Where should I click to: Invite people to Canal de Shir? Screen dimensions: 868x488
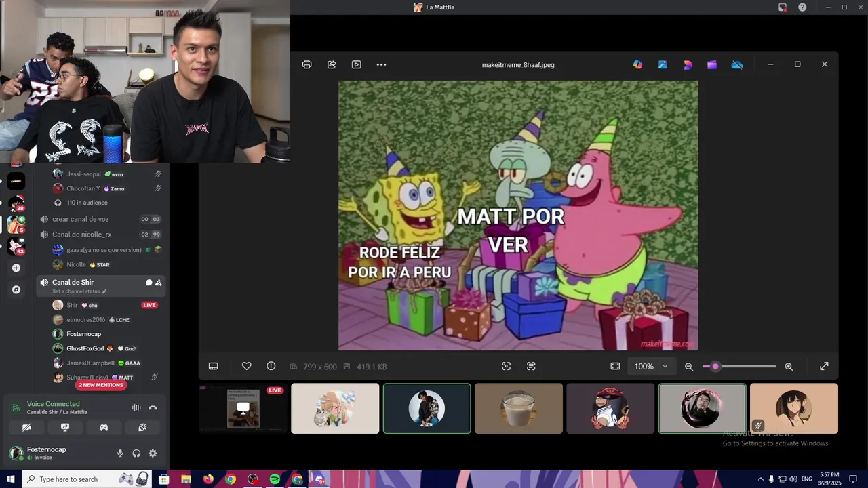coord(158,282)
